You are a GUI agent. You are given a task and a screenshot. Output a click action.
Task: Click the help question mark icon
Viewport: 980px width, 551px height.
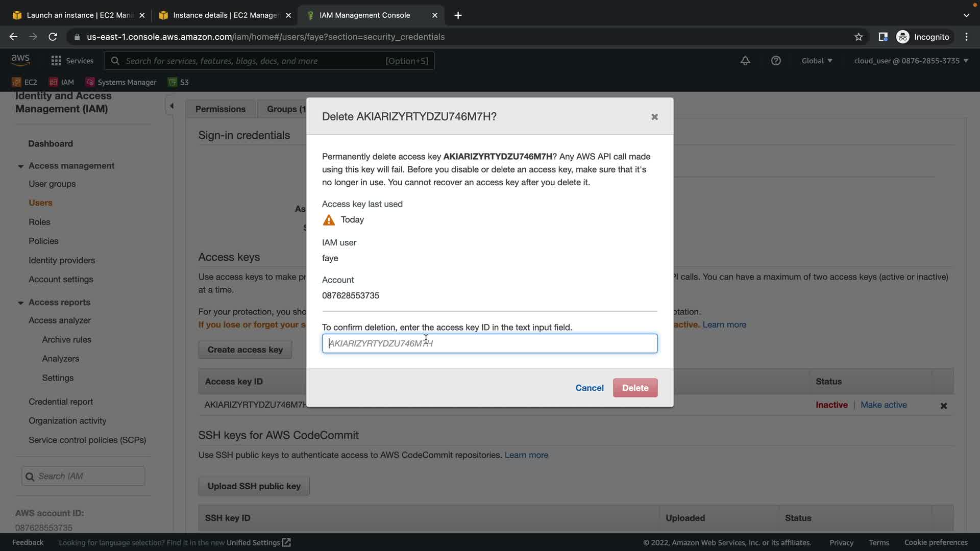(x=776, y=61)
